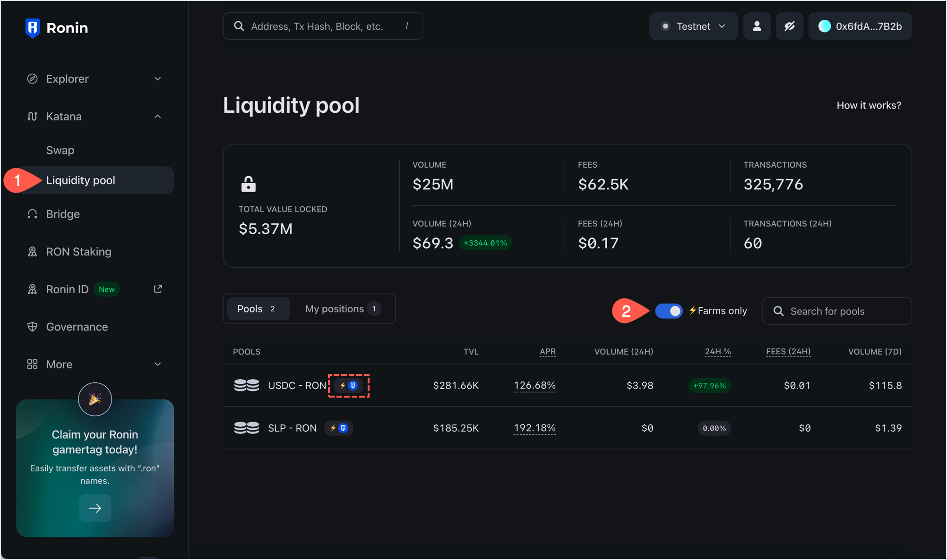Disable the Farms only toggle
This screenshot has height=560, width=947.
coord(668,311)
